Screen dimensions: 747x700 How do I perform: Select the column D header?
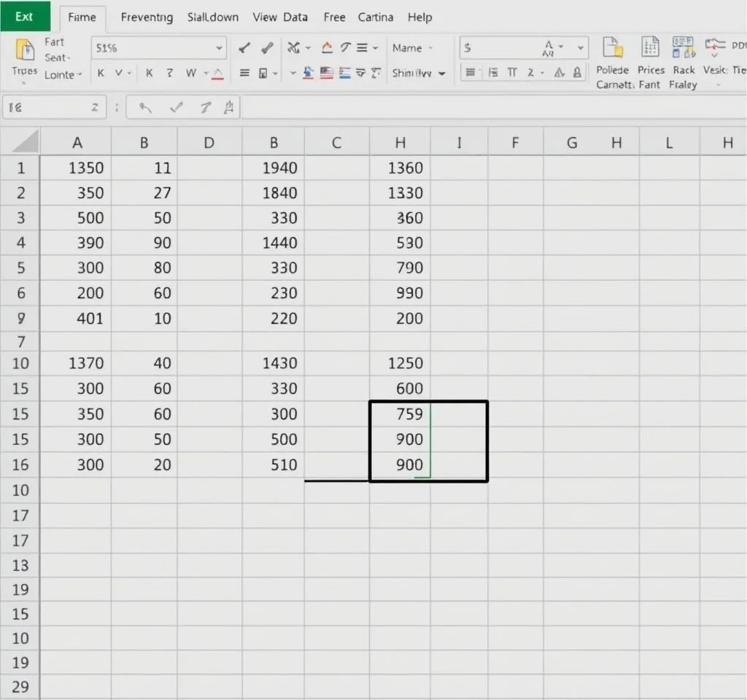pyautogui.click(x=209, y=143)
